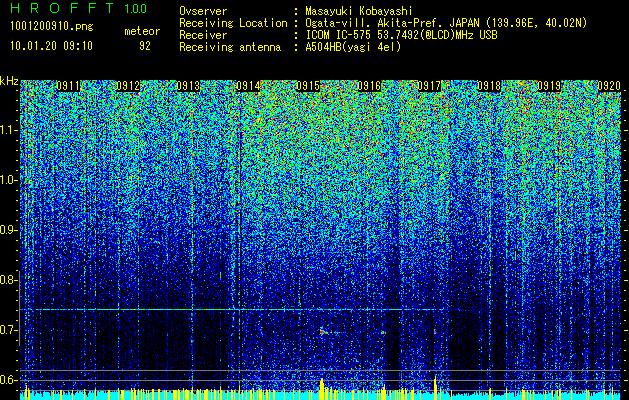Click the location text Ogata-vill. Akita-Pref. JAPAN

click(392, 23)
